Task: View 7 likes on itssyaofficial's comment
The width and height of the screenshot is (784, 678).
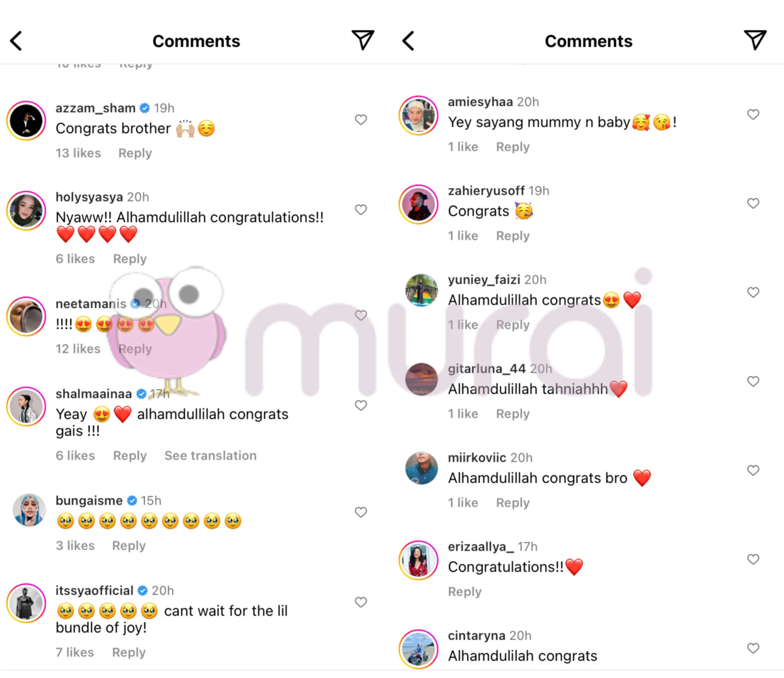Action: tap(75, 652)
